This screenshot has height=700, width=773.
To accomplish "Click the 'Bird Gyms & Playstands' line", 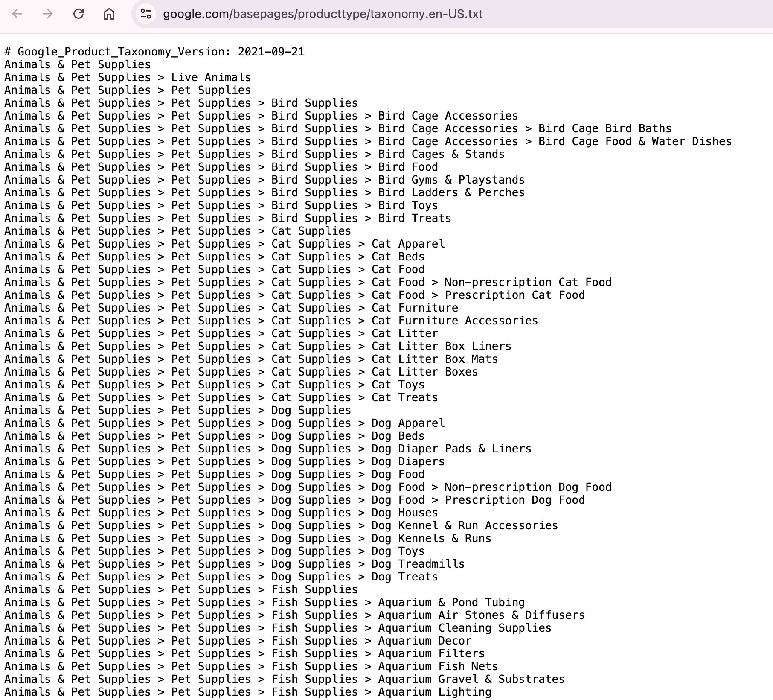I will click(x=264, y=180).
